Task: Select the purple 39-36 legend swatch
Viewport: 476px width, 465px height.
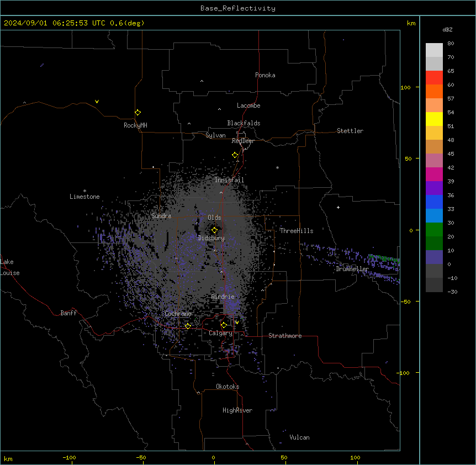Action: coord(434,188)
